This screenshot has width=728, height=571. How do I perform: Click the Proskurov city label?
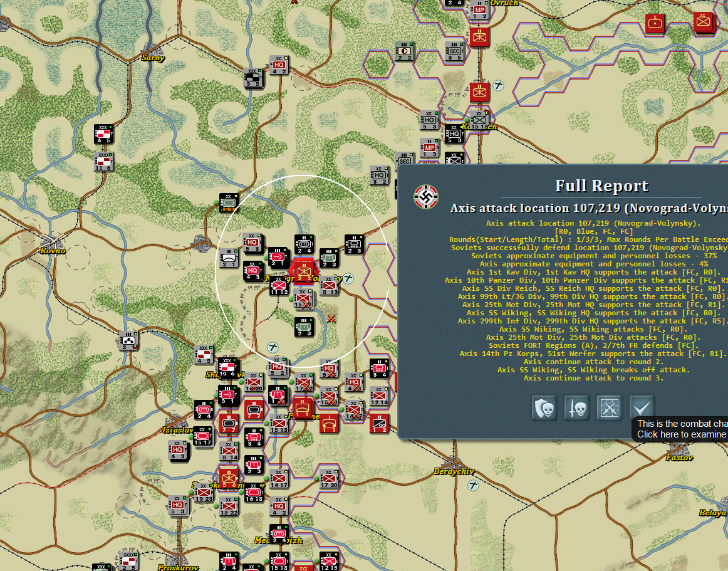click(x=179, y=567)
